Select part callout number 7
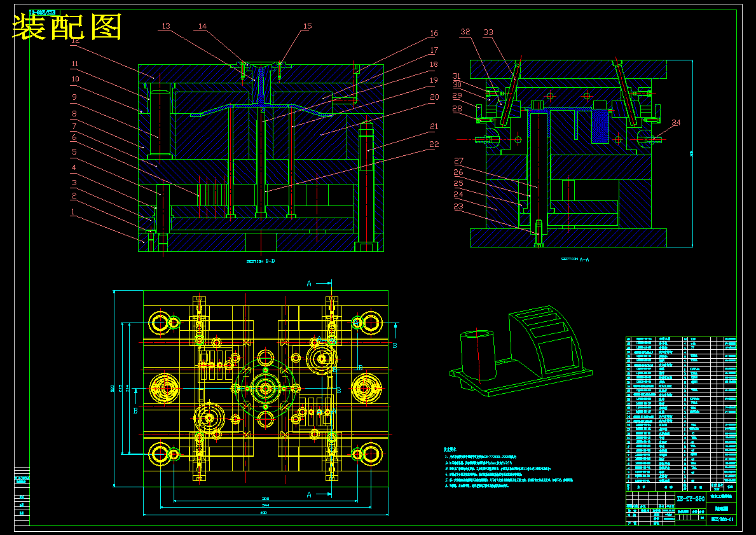 click(74, 125)
